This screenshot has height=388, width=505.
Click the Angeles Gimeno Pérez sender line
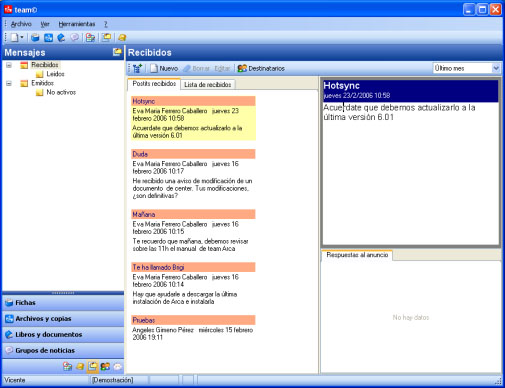(193, 333)
